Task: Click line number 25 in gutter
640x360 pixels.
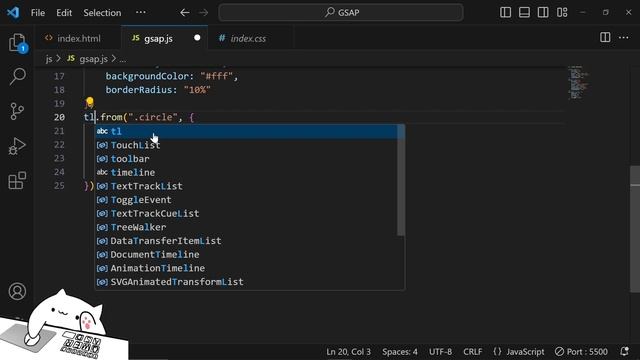Action: pos(59,186)
